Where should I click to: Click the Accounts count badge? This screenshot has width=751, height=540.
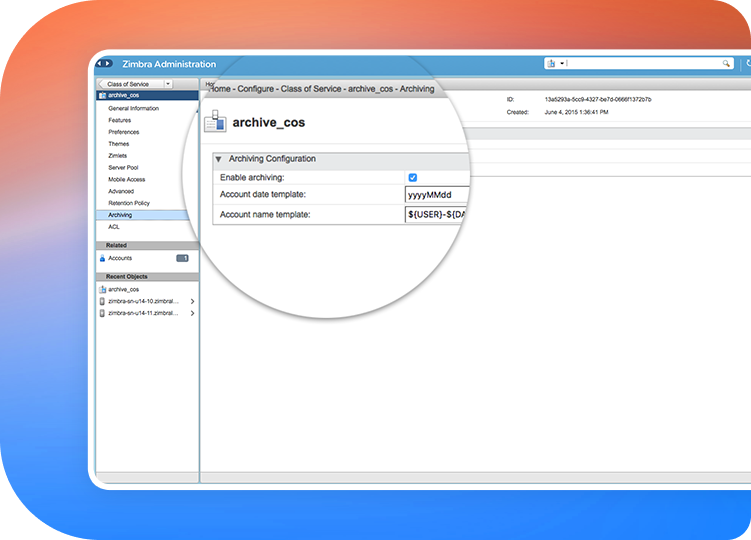click(x=182, y=258)
